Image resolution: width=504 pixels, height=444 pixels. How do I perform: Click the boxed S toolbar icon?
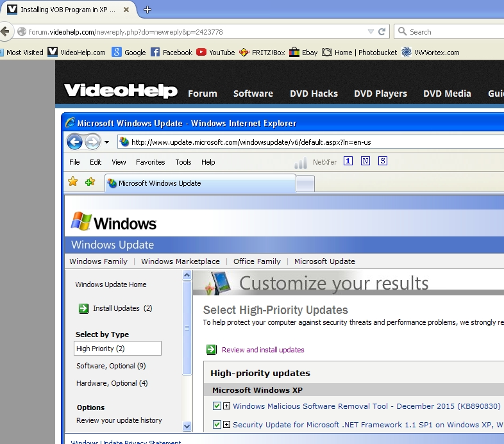click(383, 161)
